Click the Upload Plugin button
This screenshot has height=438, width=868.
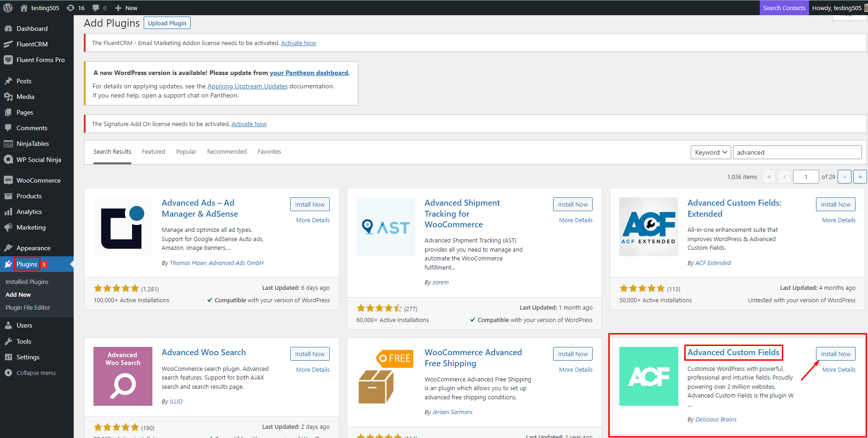pyautogui.click(x=167, y=23)
